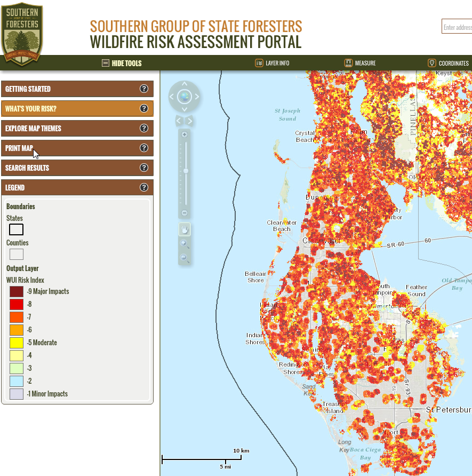Click the Belleair Shore map label
This screenshot has height=476, width=472.
[255, 277]
